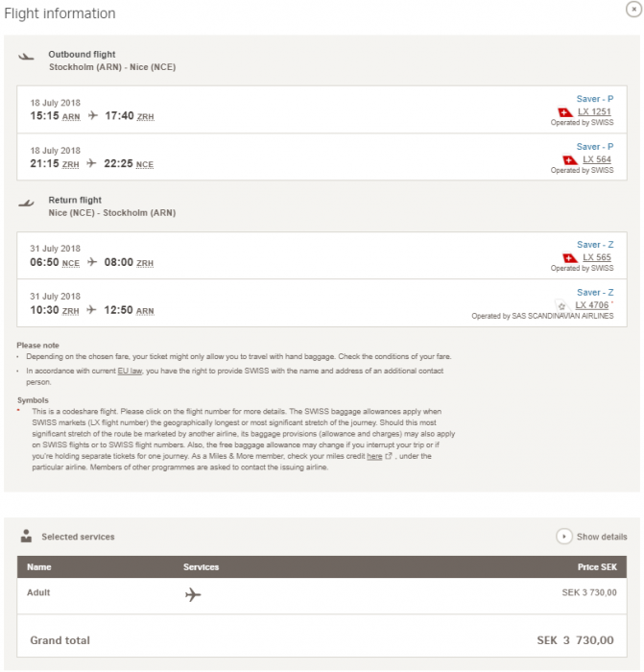Click the Selected services person icon
Image resolution: width=644 pixels, height=672 pixels.
pos(26,537)
